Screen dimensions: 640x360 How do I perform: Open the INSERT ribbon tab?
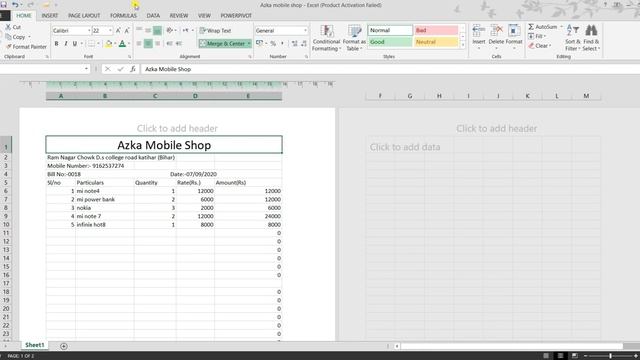[50, 16]
